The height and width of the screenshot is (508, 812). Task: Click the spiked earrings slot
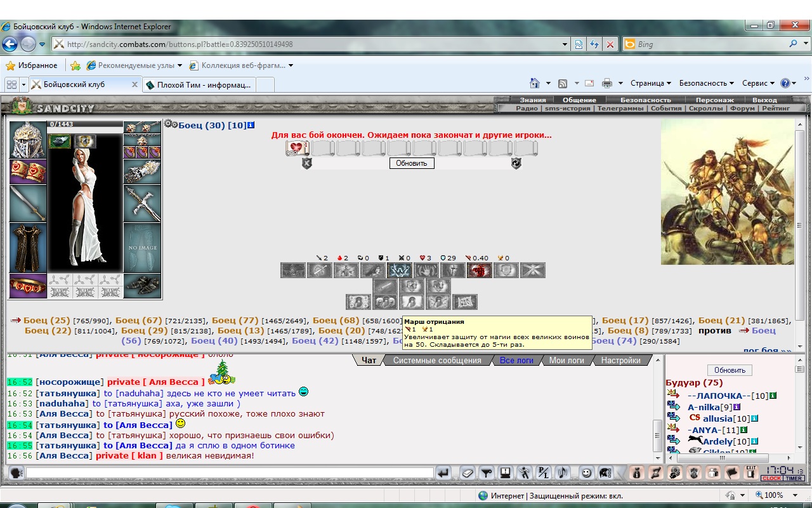pos(142,127)
